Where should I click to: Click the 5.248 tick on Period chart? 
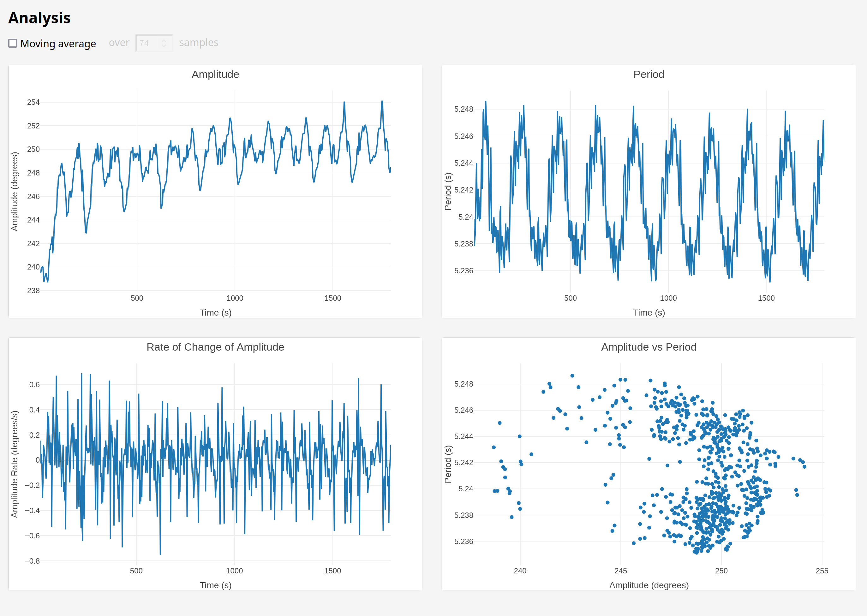tap(463, 109)
